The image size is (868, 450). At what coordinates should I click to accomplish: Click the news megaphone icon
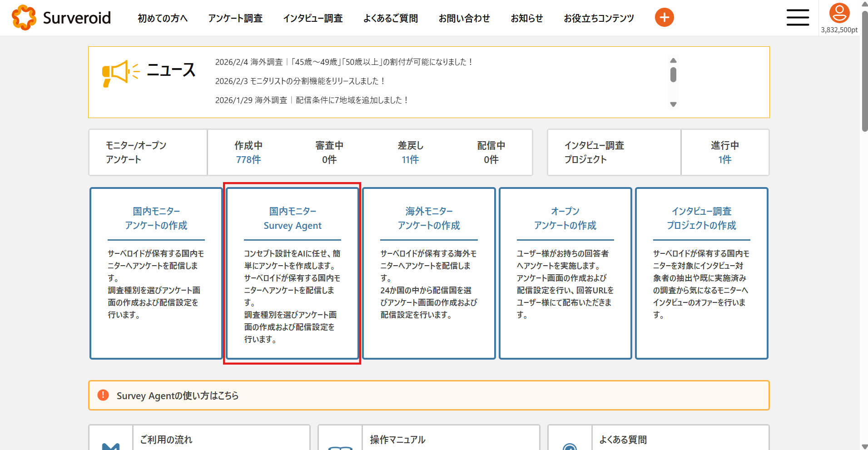[x=120, y=73]
